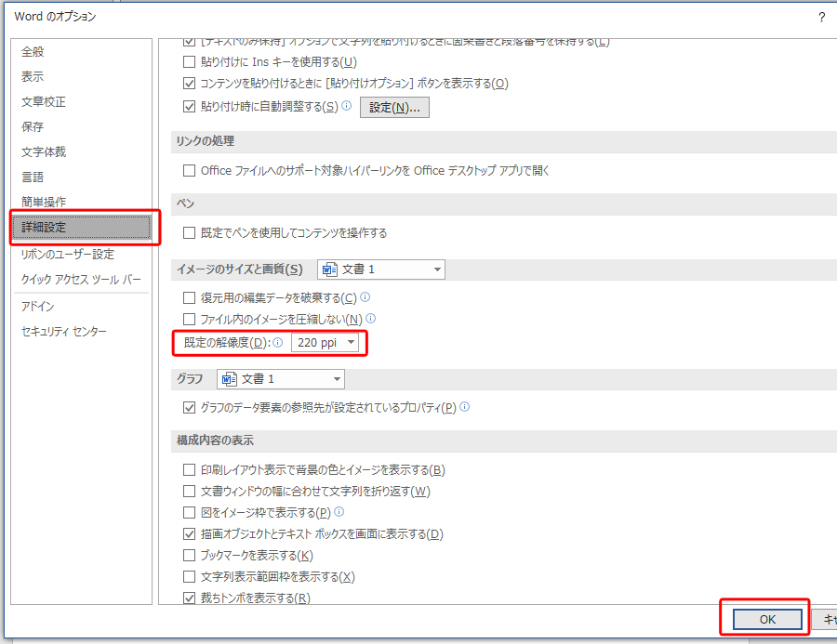Image resolution: width=837 pixels, height=644 pixels.
Task: Click the info icon beside ファイル内のイメージを圧縮しない
Action: tap(370, 319)
